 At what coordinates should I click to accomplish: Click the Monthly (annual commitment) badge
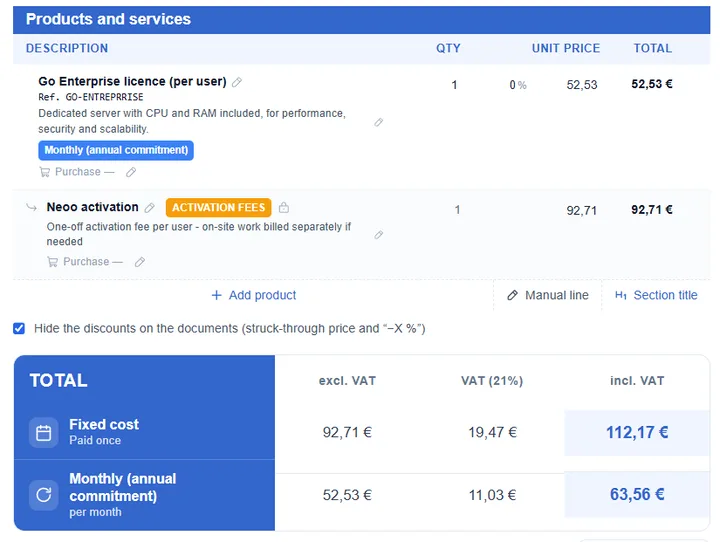(x=116, y=150)
